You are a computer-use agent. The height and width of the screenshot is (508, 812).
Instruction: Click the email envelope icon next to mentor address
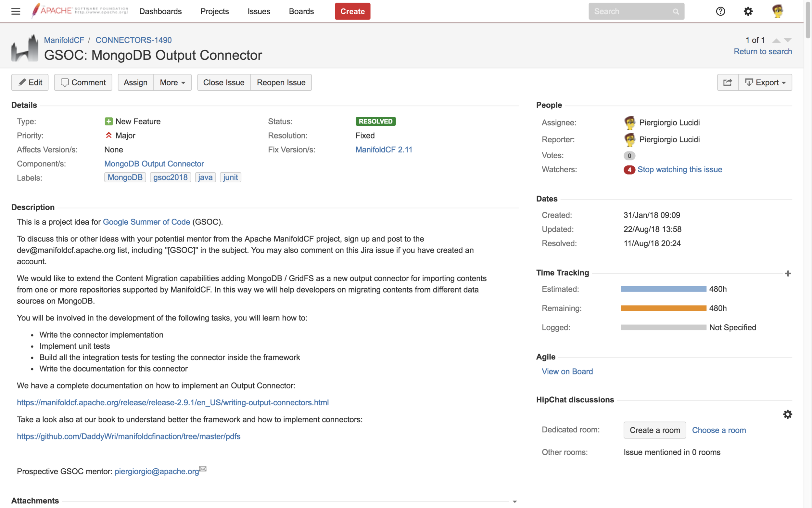(x=203, y=469)
